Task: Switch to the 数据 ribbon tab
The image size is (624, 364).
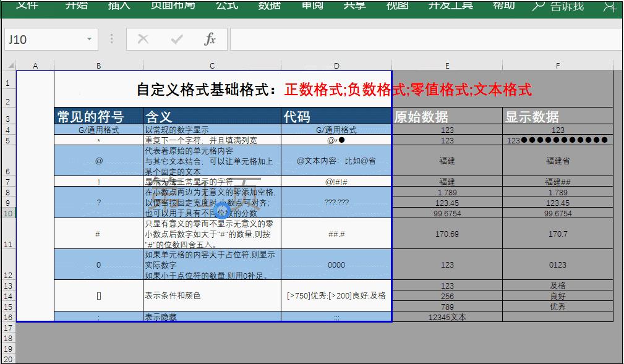Action: click(x=268, y=7)
